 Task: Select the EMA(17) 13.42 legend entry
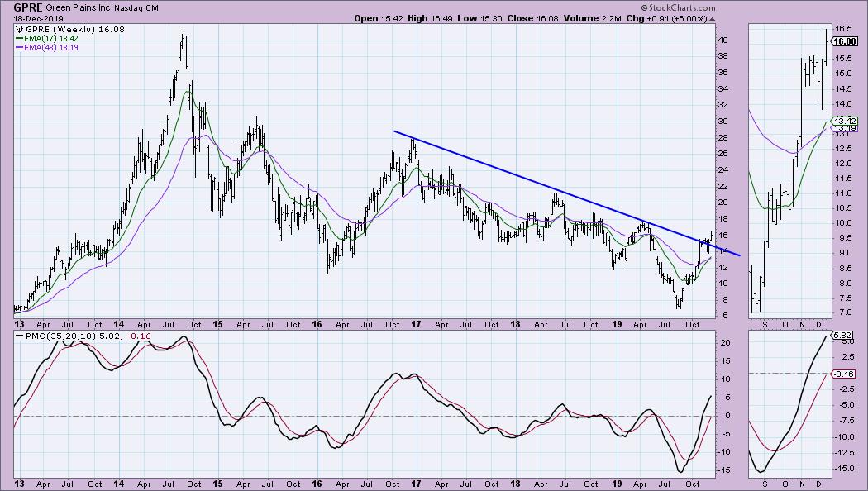click(50, 39)
